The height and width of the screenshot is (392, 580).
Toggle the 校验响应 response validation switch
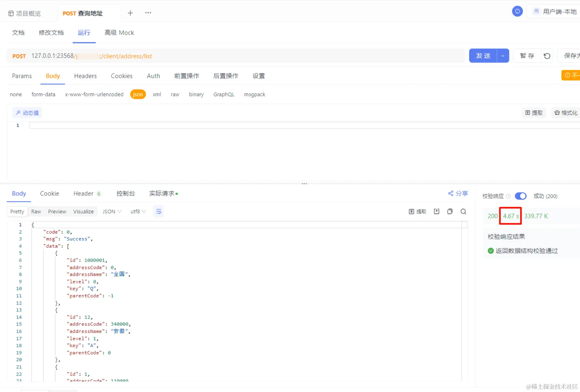click(x=520, y=196)
